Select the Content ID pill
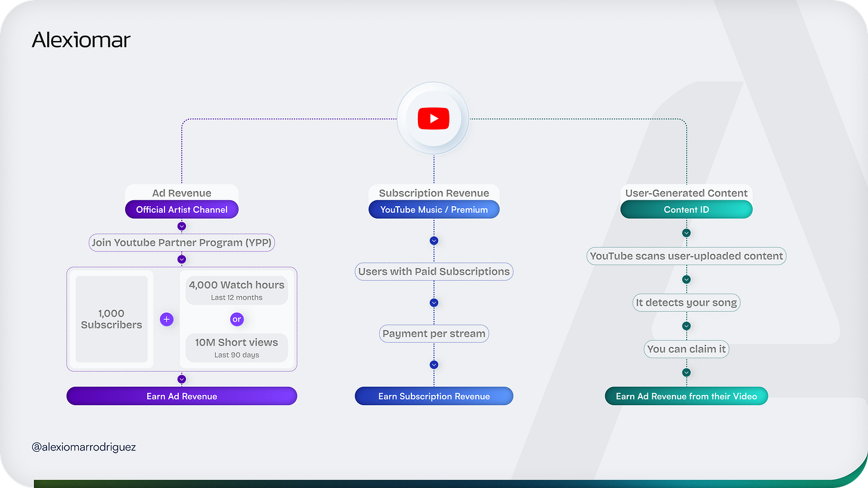 pyautogui.click(x=686, y=209)
